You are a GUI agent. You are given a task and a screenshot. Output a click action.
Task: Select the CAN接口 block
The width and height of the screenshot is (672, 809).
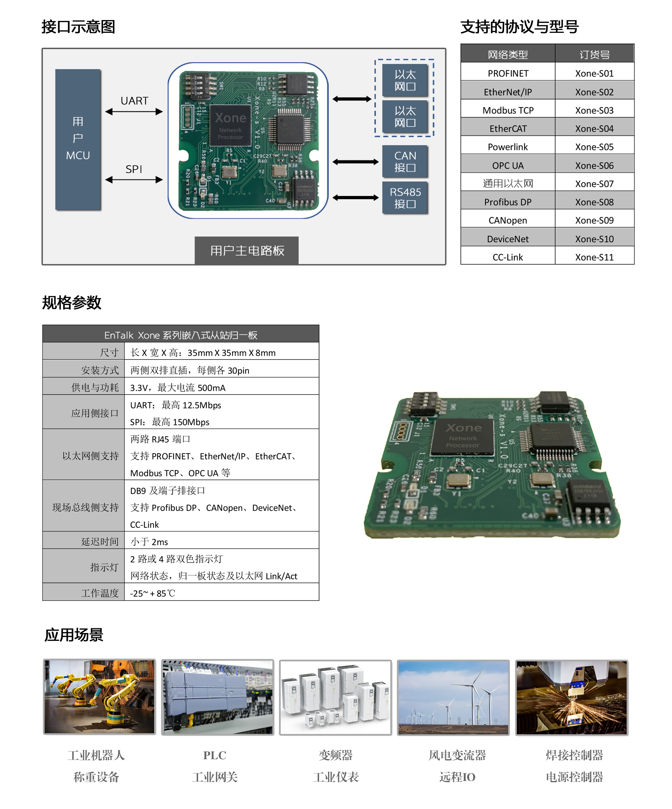405,161
